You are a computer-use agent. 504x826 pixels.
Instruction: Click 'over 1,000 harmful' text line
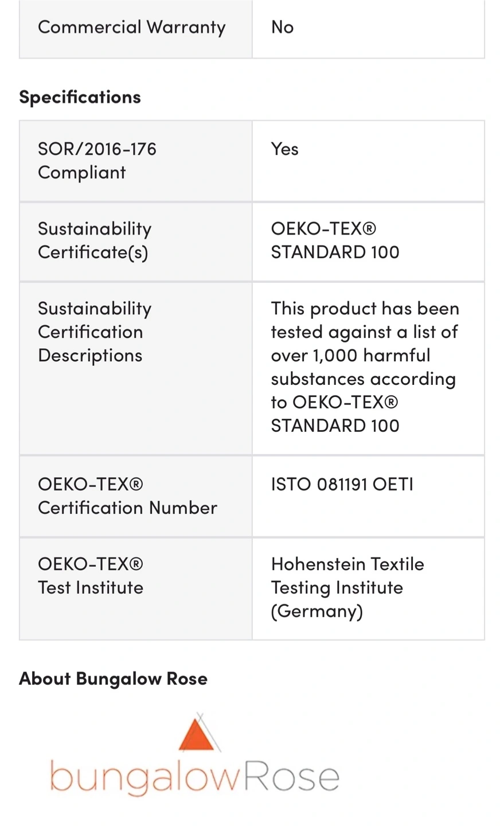350,355
